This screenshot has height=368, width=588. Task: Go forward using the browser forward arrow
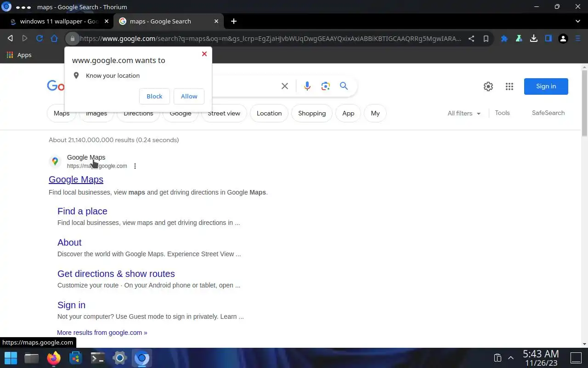click(x=25, y=39)
